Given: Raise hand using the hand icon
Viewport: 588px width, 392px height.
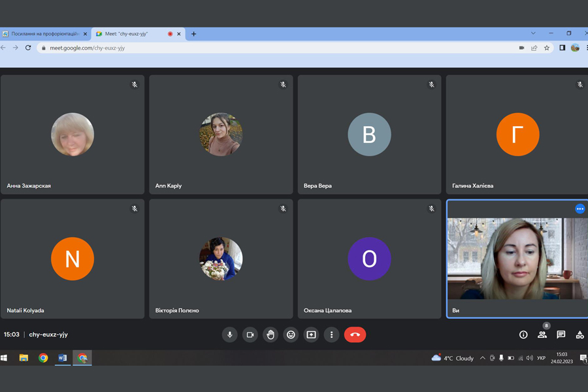Looking at the screenshot, I should click(270, 335).
